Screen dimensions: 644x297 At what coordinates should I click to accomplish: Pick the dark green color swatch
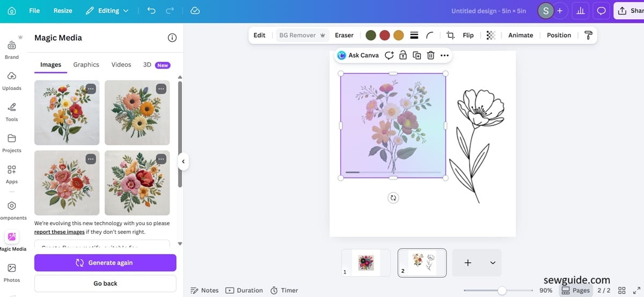pos(371,35)
